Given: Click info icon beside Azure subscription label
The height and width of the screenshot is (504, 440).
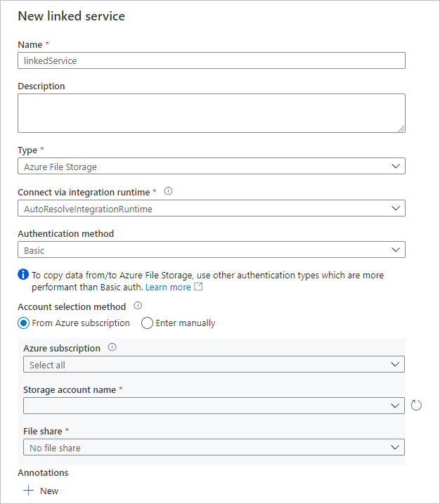Looking at the screenshot, I should tap(112, 347).
